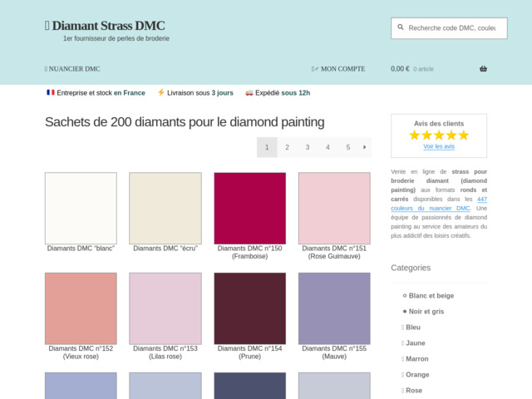Click Diamants DMC n°154 (Prune) label
The image size is (532, 399).
point(249,352)
